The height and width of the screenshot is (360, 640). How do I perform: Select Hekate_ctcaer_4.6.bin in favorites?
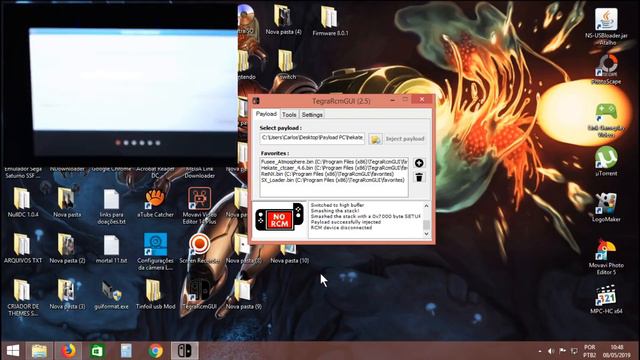click(x=334, y=168)
